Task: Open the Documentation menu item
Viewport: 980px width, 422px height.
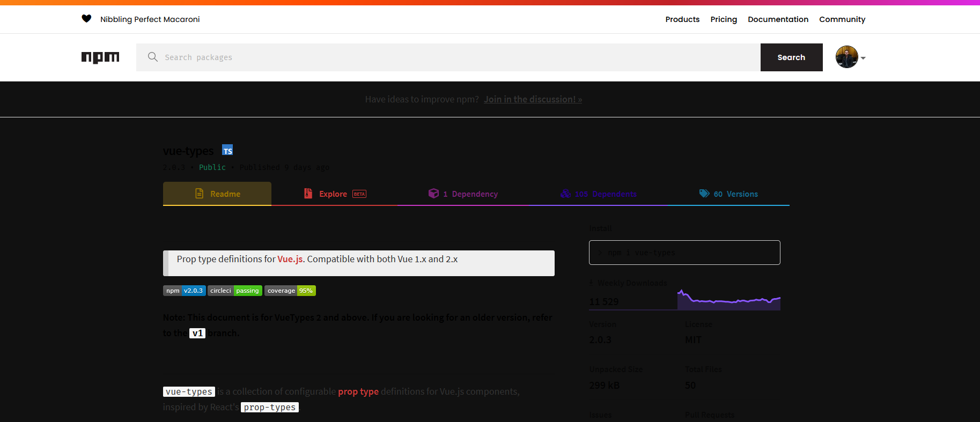Action: click(x=778, y=19)
